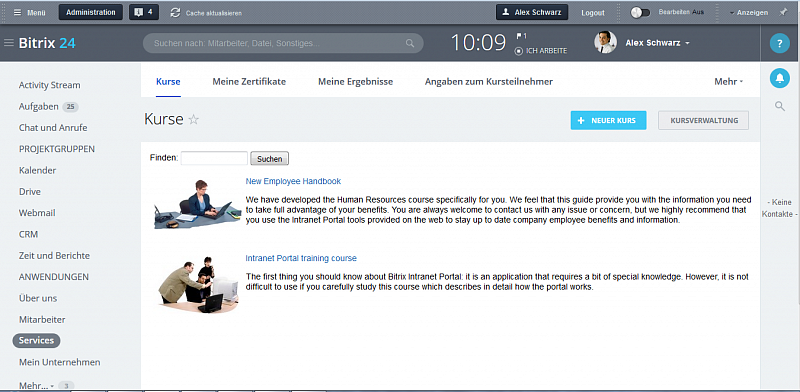Open the notifications counter showing 4

(x=144, y=12)
